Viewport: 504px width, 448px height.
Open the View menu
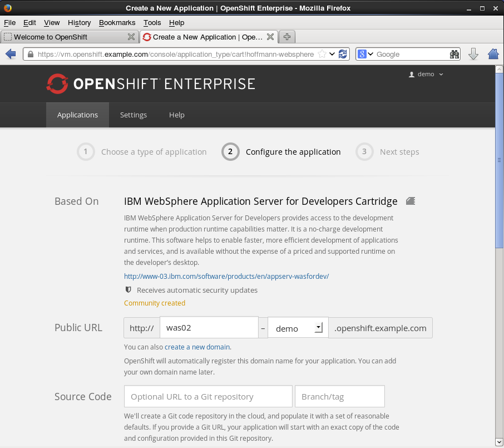52,22
